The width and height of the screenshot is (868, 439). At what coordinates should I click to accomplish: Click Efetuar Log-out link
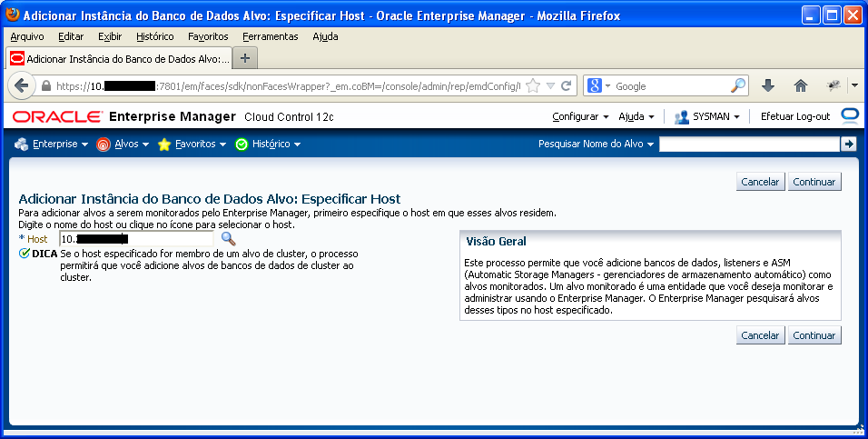[x=795, y=116]
